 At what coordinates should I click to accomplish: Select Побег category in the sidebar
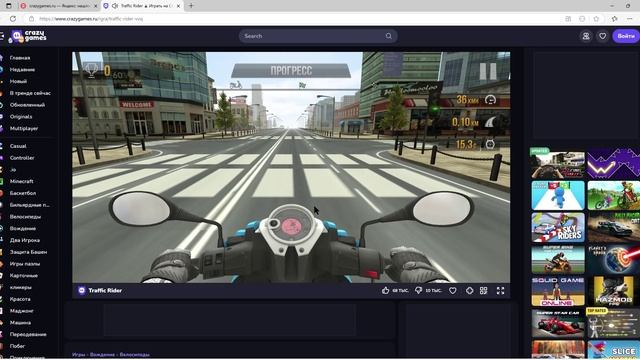click(18, 346)
